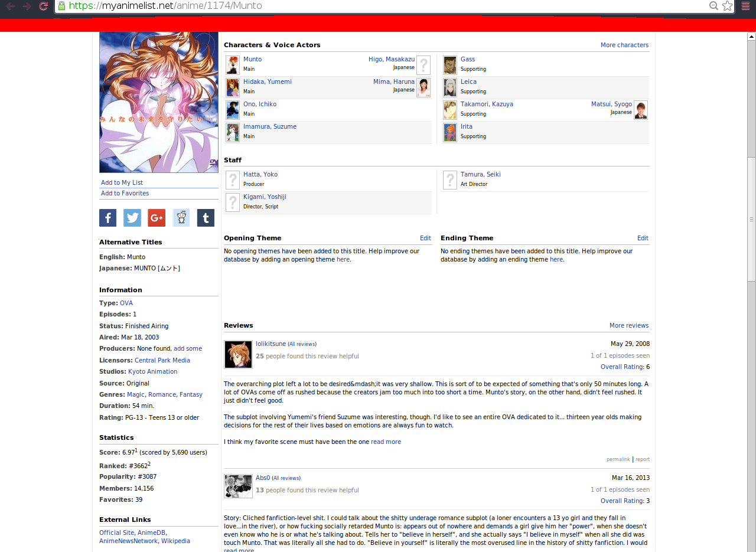
Task: Reload page with browser refresh icon
Action: [x=43, y=6]
